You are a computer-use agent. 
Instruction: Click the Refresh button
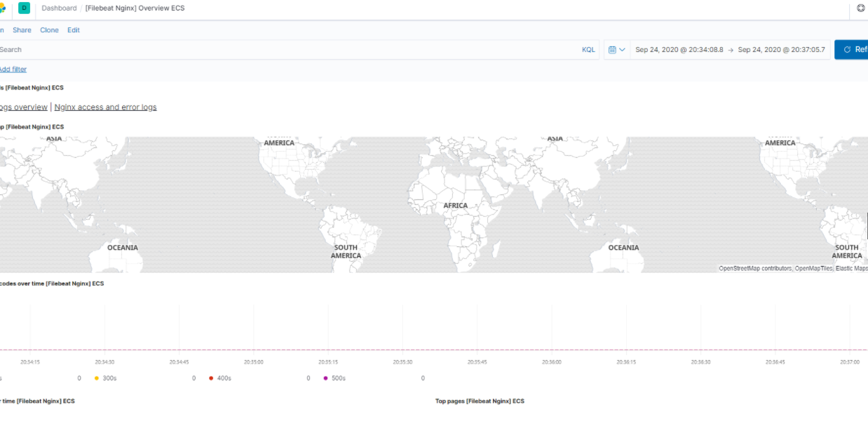click(851, 50)
